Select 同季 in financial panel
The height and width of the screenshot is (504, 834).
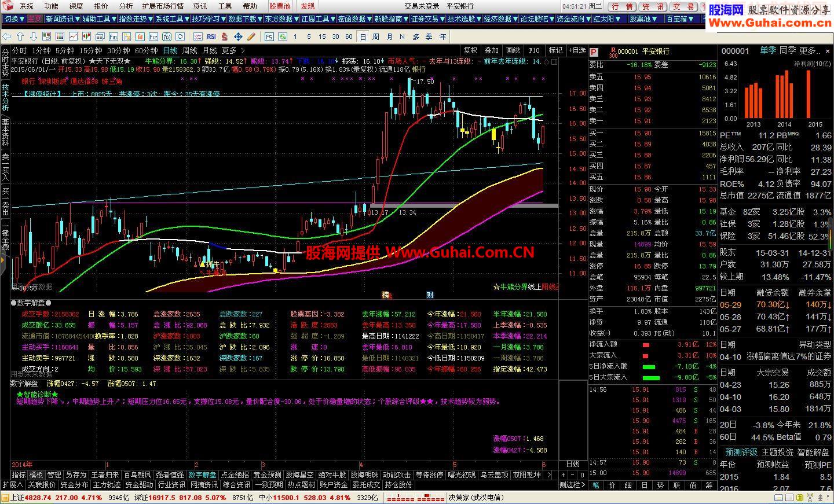click(788, 51)
